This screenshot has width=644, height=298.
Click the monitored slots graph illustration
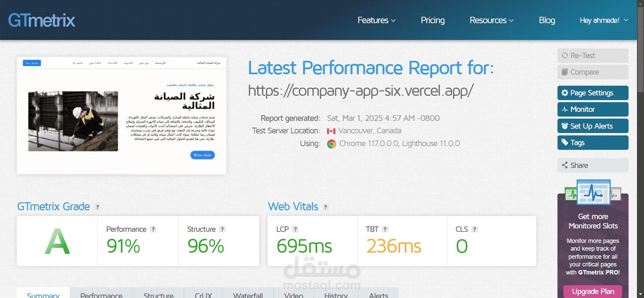tap(593, 192)
